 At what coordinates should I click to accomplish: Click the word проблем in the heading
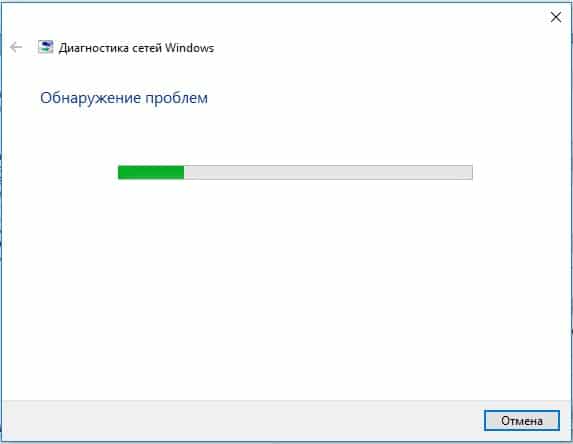[x=177, y=98]
